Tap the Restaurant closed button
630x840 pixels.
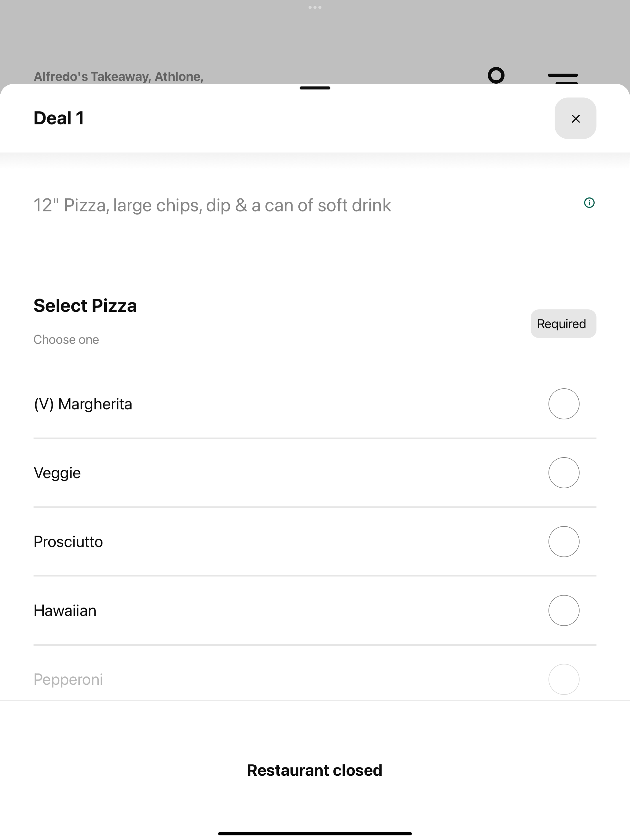(x=315, y=770)
